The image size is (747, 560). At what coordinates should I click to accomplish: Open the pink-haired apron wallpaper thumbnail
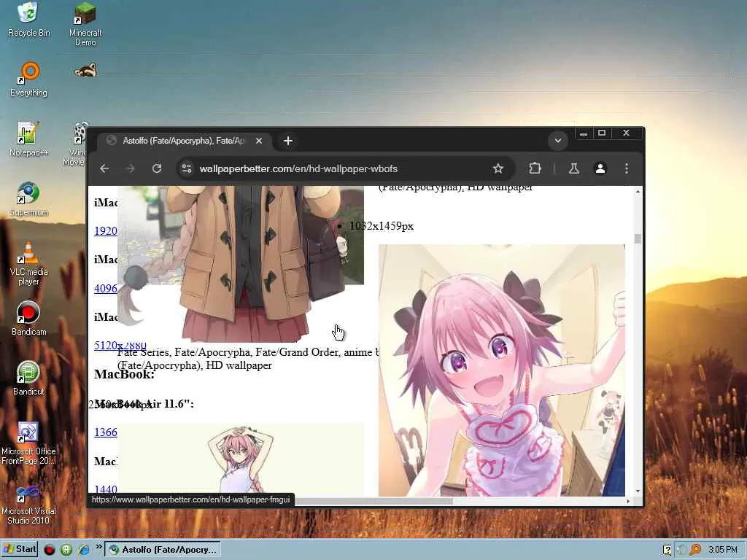(502, 370)
